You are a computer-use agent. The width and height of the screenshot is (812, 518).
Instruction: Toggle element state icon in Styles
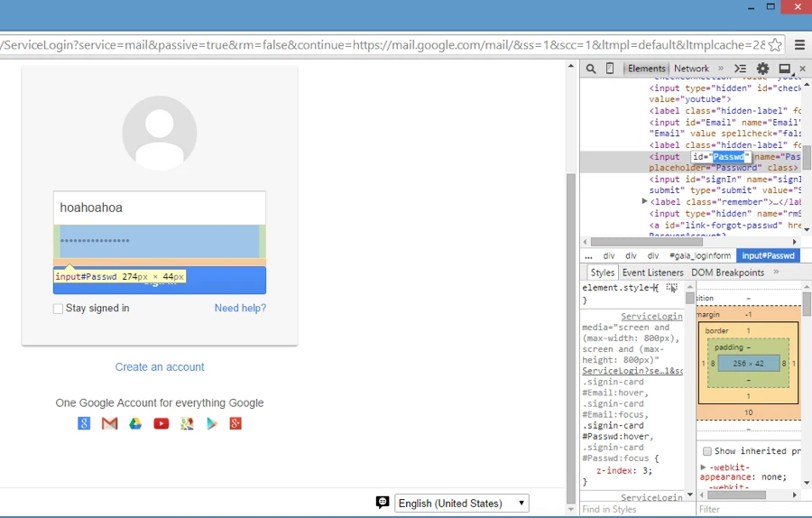[x=671, y=288]
